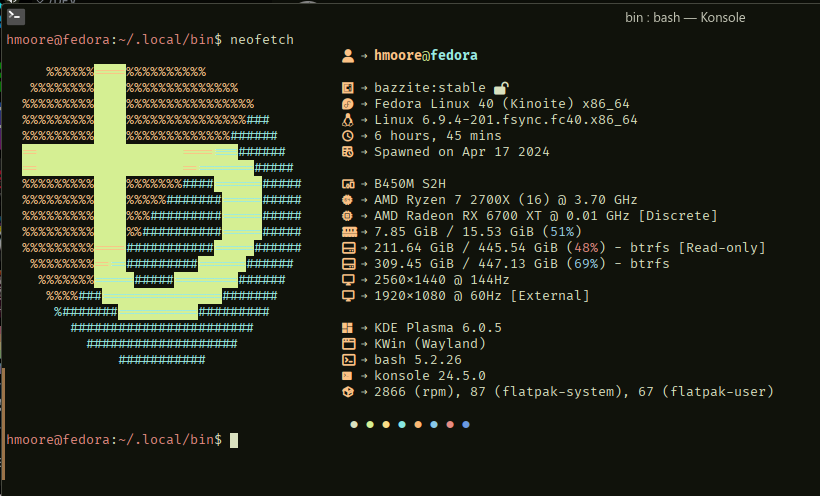Click the RAM icon beside 7.85 GiB
The height and width of the screenshot is (496, 820).
(x=349, y=232)
